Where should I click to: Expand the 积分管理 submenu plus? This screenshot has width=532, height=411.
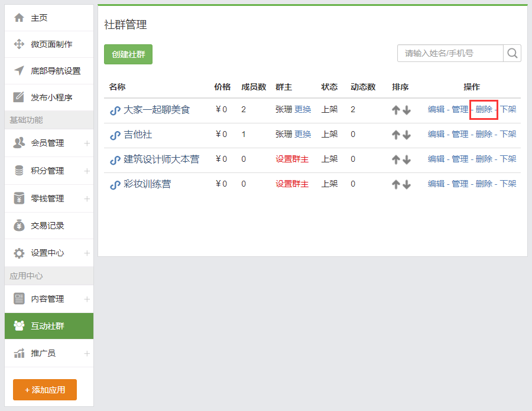[87, 171]
